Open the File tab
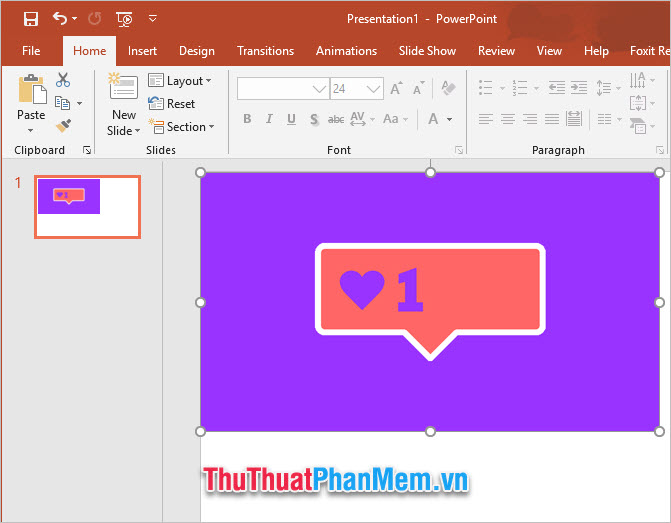This screenshot has height=523, width=671. pyautogui.click(x=31, y=51)
